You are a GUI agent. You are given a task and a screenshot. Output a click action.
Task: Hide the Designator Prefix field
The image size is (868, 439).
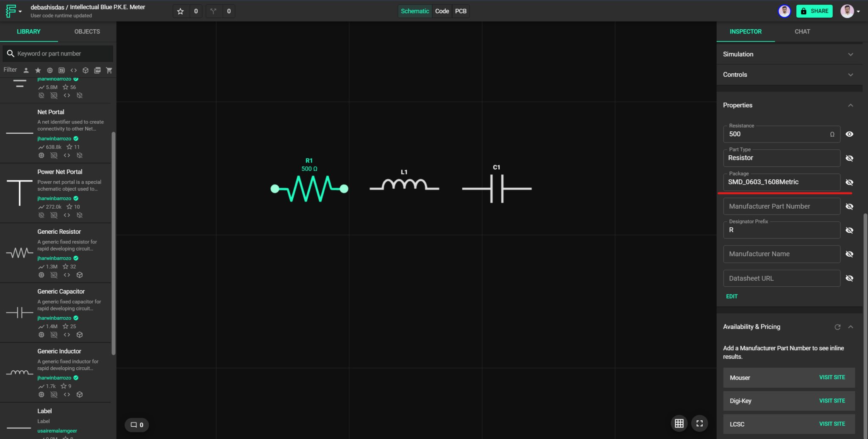850,230
